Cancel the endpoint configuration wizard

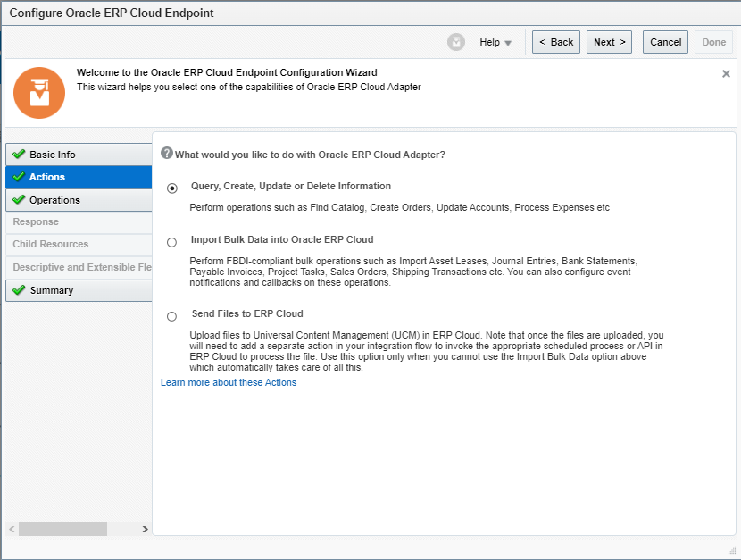click(664, 41)
